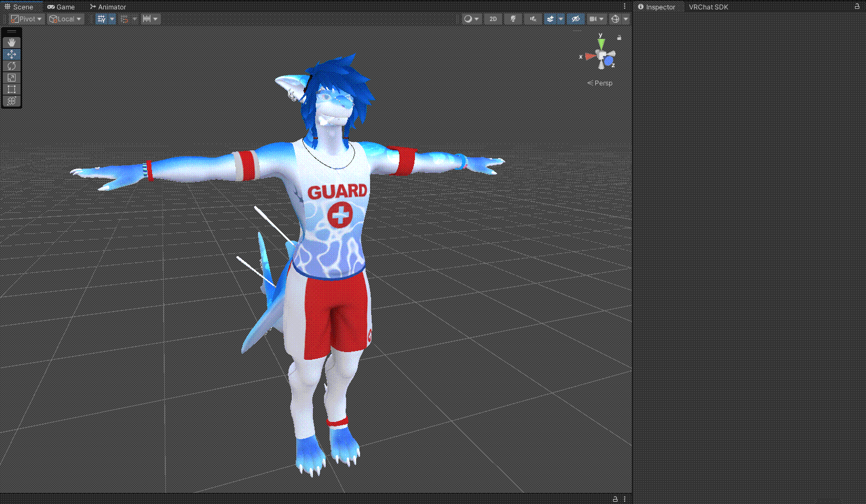Open the Pivot handle position dropdown

point(26,19)
